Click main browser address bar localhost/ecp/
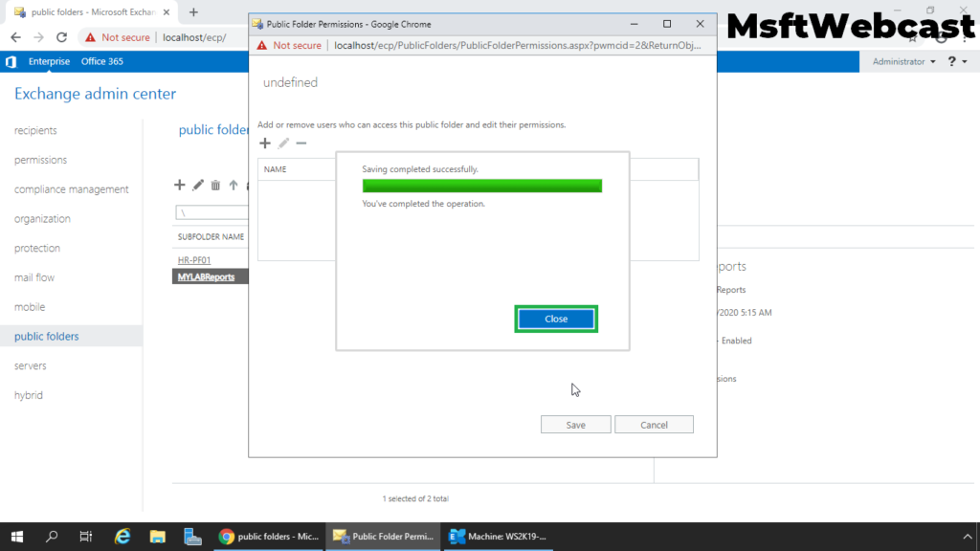This screenshot has height=551, width=980. click(194, 37)
